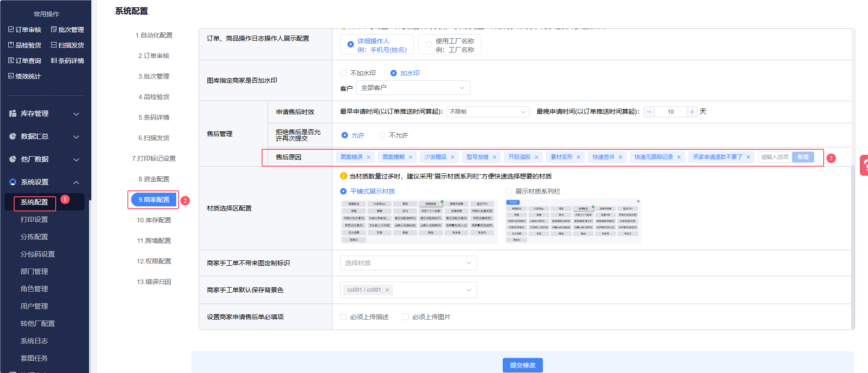Open 绩效统计 shortcut in sidebar
This screenshot has height=373, width=868.
point(25,76)
